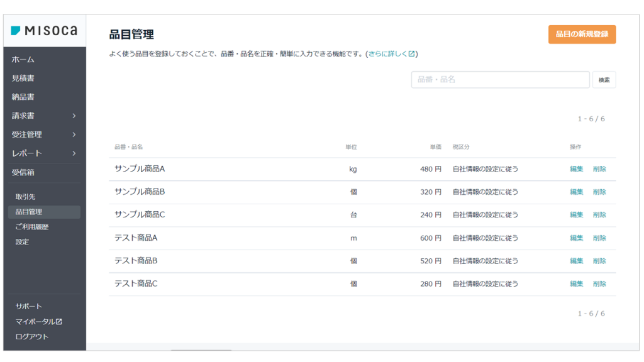Open 受信箱 in the sidebar
The height and width of the screenshot is (362, 644).
click(x=23, y=172)
